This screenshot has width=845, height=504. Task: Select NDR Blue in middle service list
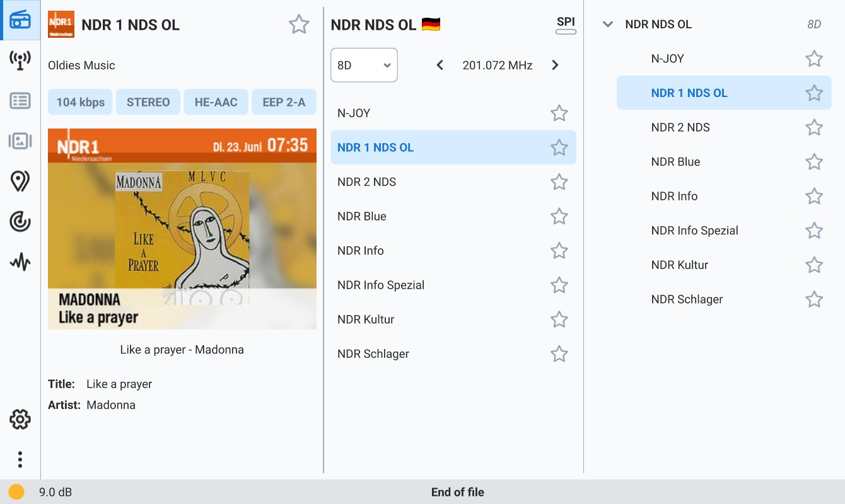click(x=453, y=217)
